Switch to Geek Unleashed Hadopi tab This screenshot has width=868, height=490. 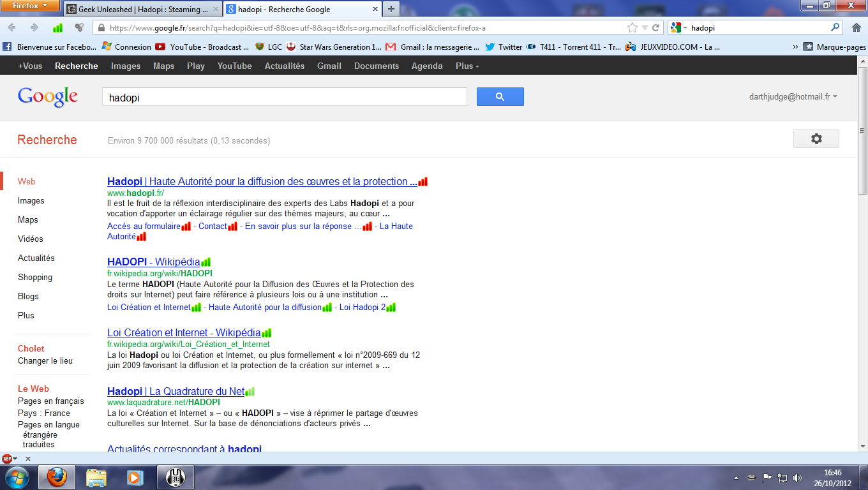click(x=143, y=10)
